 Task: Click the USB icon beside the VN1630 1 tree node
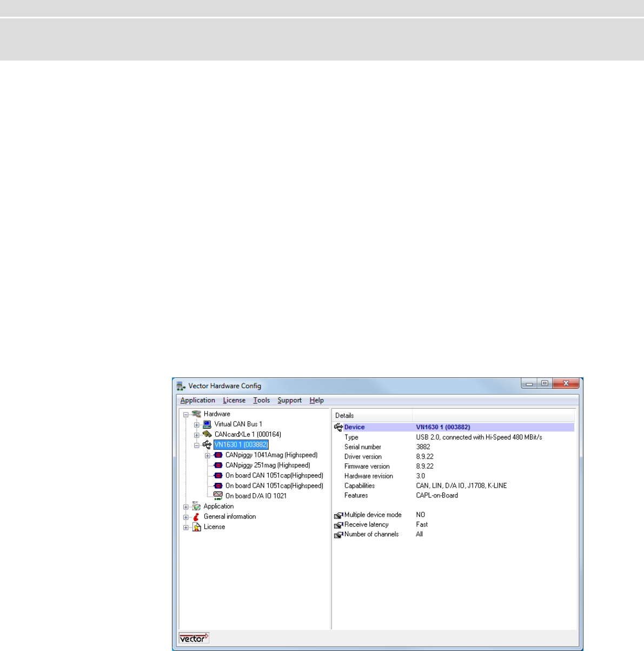[207, 444]
